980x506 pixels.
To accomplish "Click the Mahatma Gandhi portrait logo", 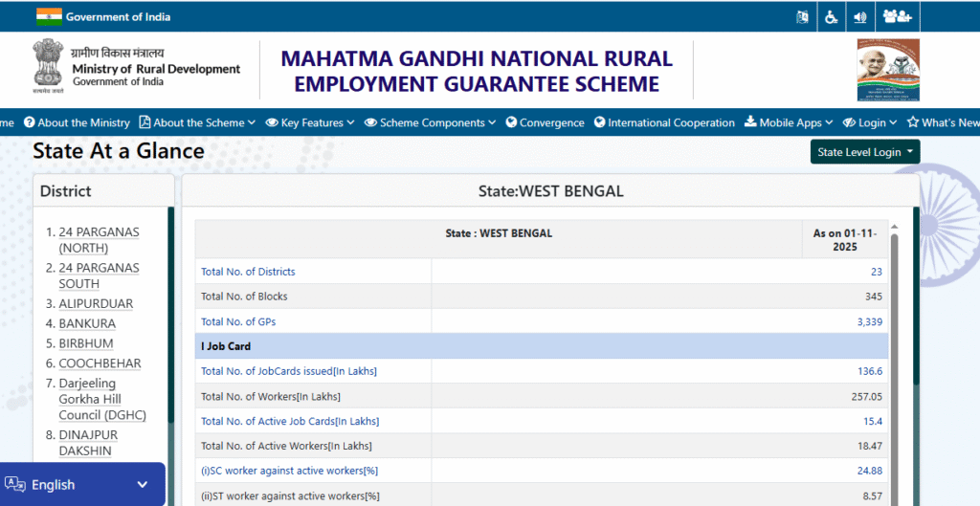I will 888,70.
